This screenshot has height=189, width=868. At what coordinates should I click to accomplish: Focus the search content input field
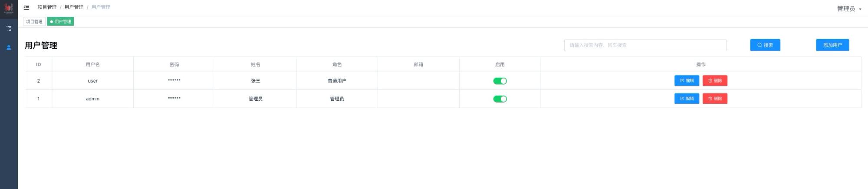click(x=645, y=45)
